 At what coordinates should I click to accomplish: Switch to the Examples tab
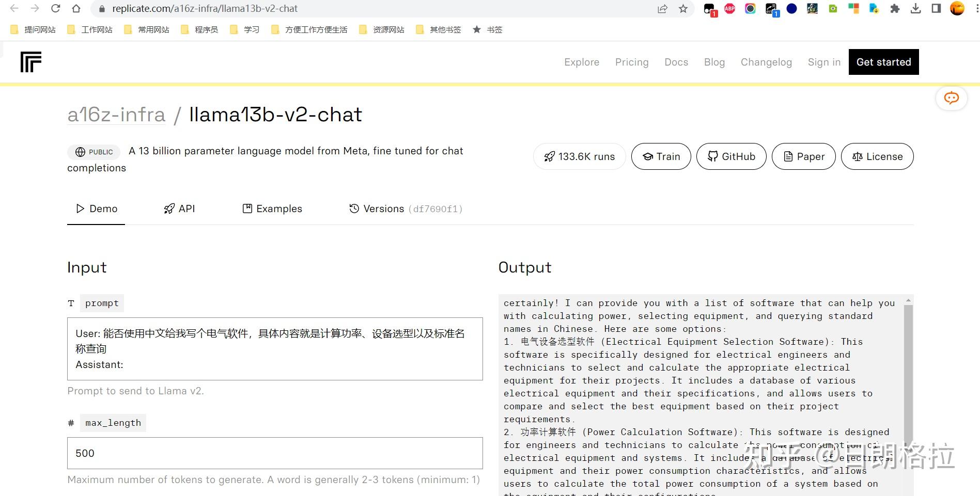click(x=272, y=209)
